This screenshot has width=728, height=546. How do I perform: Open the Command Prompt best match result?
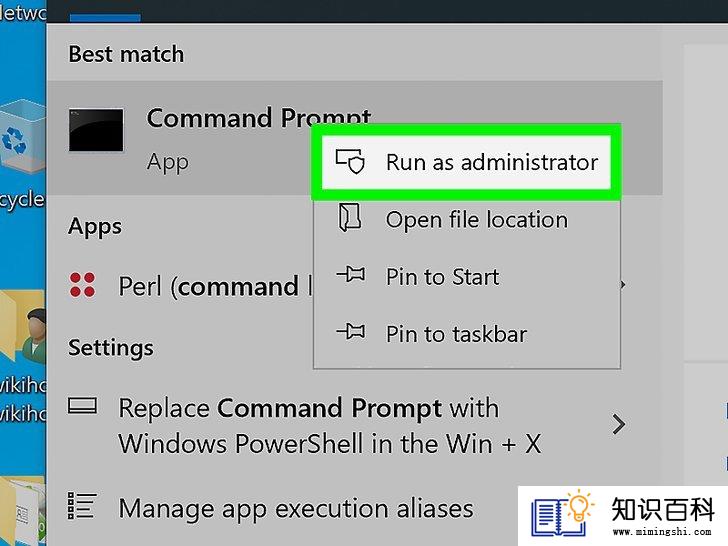[x=354, y=138]
